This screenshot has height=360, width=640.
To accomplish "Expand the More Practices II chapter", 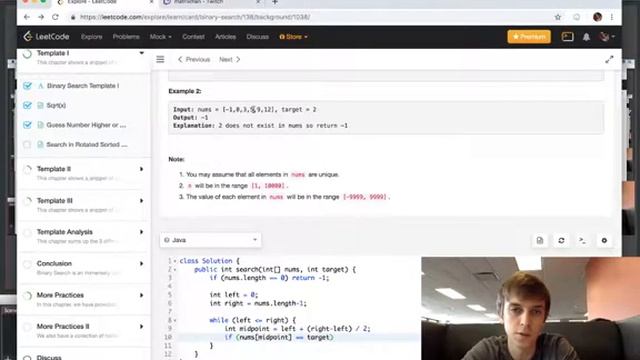I will (142, 327).
